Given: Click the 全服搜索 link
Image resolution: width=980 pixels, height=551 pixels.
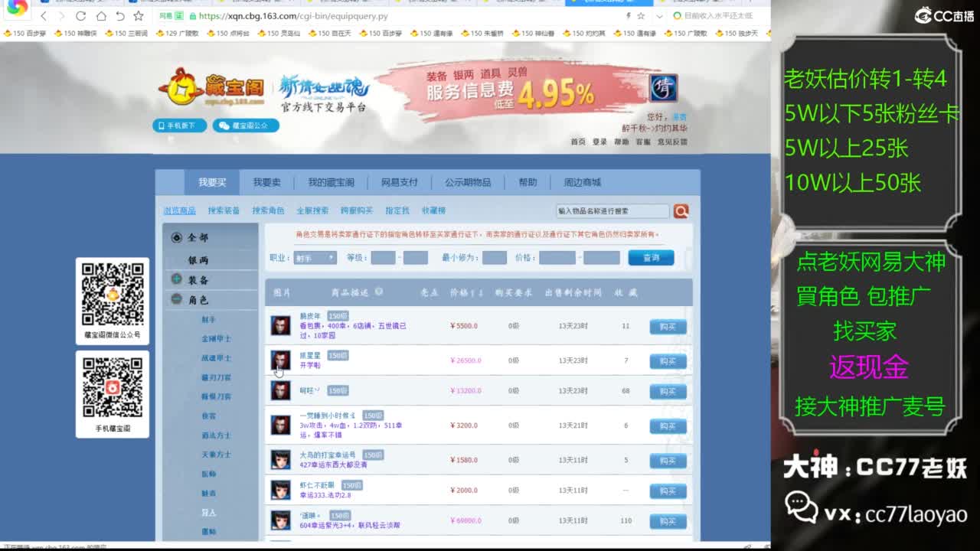Looking at the screenshot, I should pos(312,210).
